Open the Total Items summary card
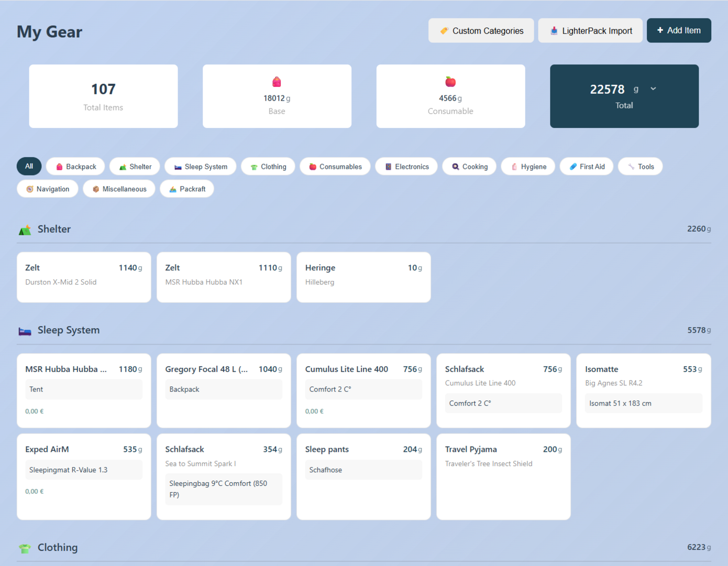Viewport: 728px width, 566px height. (x=103, y=96)
